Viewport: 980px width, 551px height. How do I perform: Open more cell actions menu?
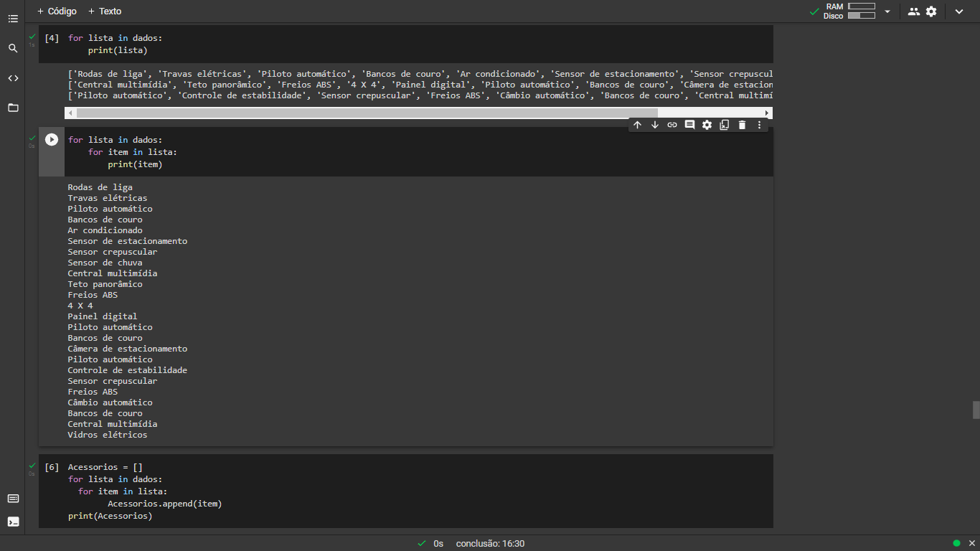760,125
